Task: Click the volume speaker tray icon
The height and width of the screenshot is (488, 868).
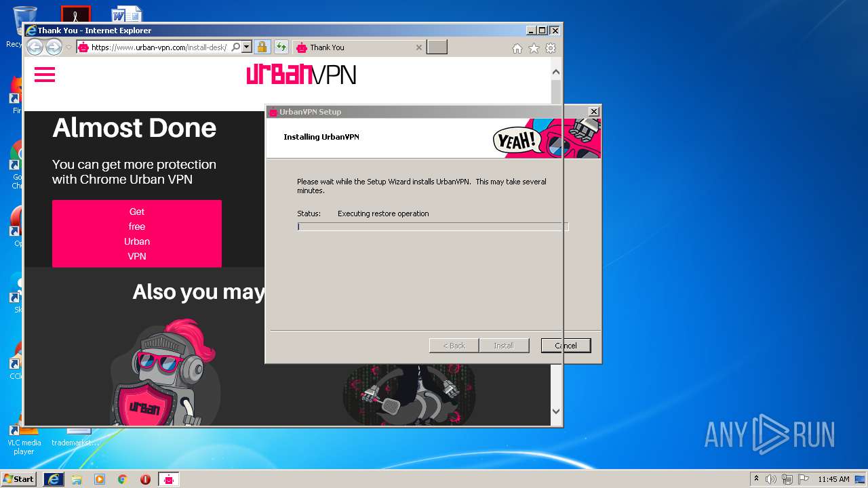Action: click(x=771, y=479)
